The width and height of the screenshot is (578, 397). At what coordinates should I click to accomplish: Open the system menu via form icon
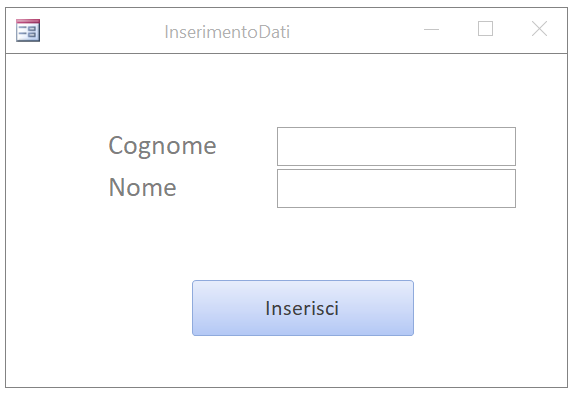(28, 31)
